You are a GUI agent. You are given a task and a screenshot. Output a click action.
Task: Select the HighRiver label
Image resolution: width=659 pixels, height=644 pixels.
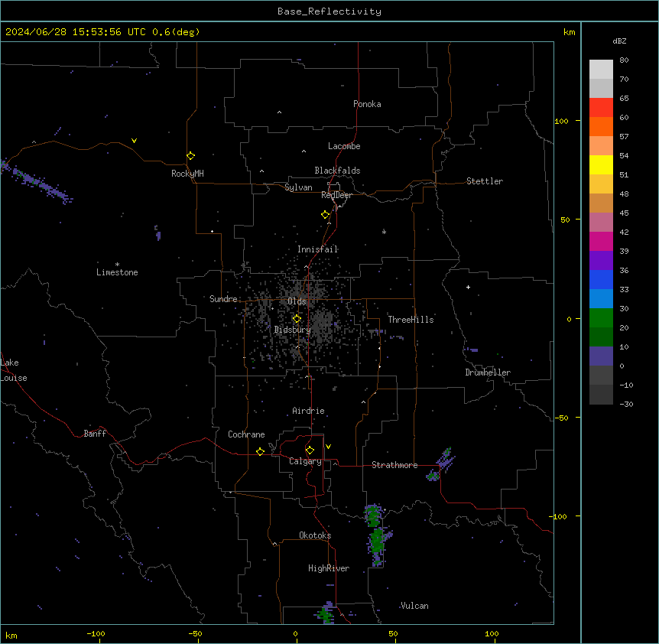(329, 568)
